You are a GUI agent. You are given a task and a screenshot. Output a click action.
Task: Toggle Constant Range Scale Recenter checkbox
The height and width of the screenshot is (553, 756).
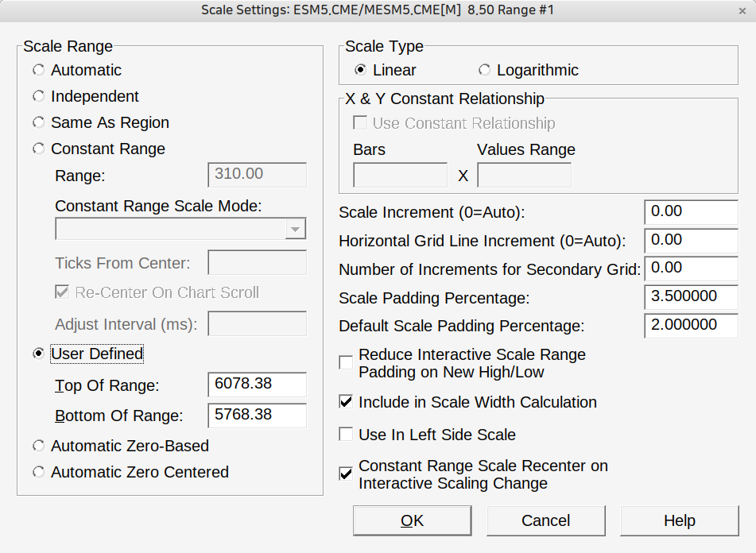click(346, 474)
